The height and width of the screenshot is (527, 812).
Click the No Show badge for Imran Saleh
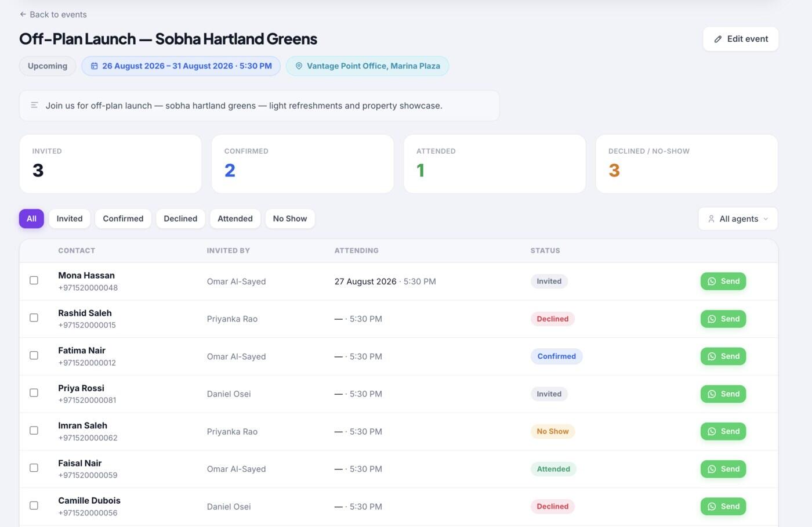553,431
